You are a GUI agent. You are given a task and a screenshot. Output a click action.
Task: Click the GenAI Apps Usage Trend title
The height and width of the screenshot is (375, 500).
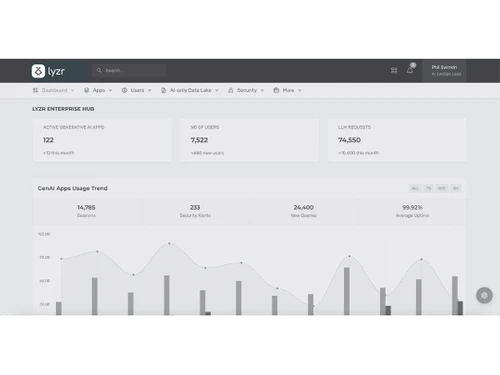pyautogui.click(x=72, y=188)
